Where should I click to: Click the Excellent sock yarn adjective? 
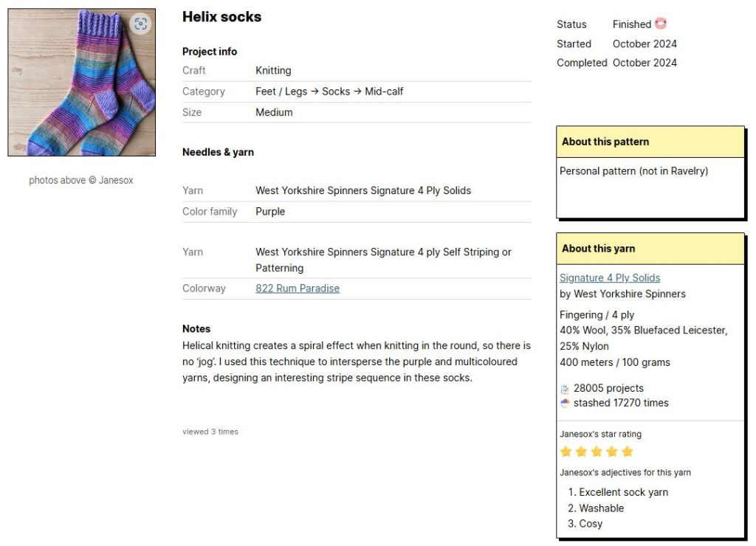coord(623,492)
